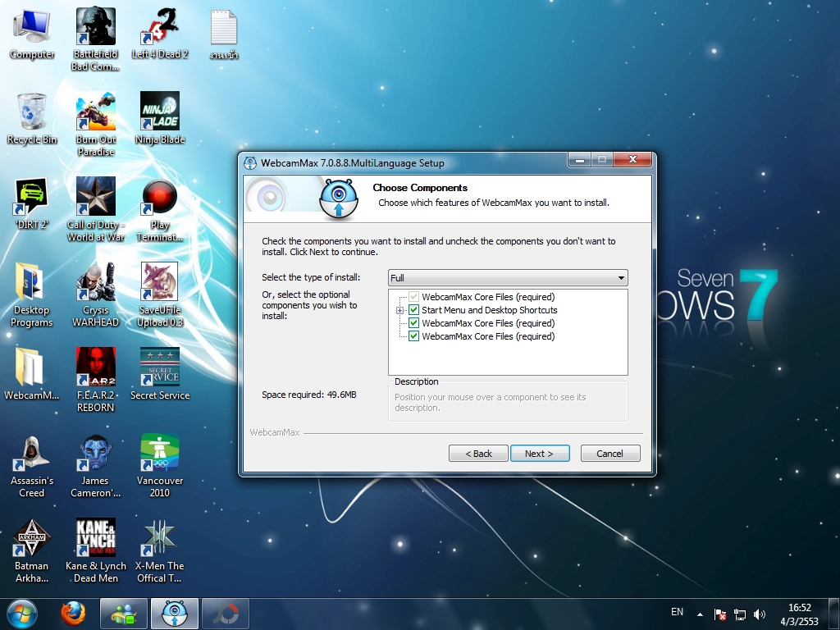
Task: Select the Batman Arkham shortcut
Action: 32,550
